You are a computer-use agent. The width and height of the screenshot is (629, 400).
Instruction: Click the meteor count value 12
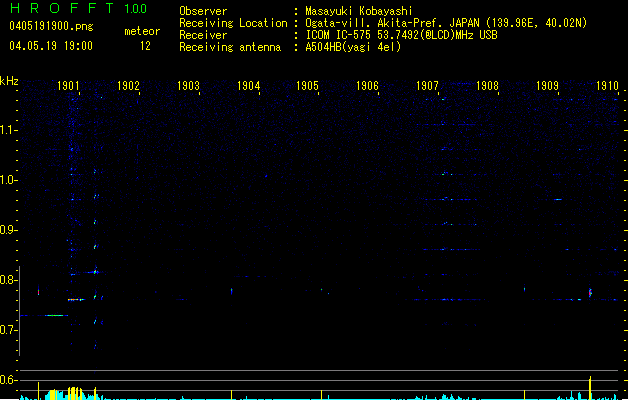145,46
